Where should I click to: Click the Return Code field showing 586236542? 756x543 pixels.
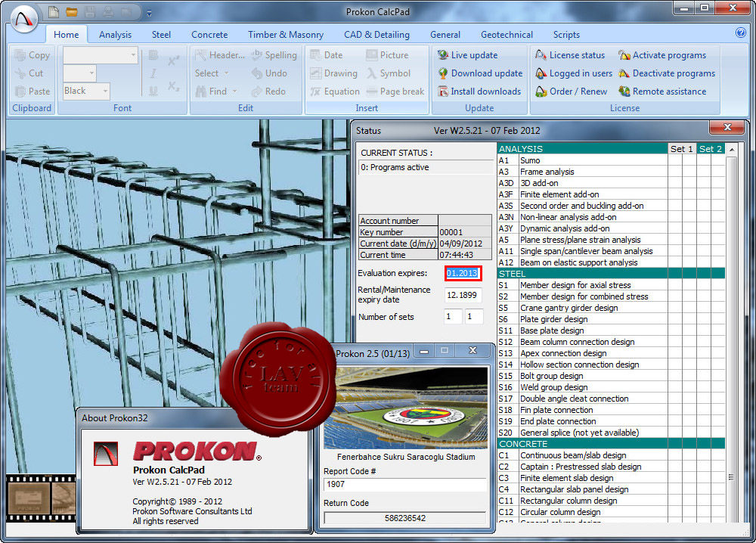pyautogui.click(x=405, y=518)
